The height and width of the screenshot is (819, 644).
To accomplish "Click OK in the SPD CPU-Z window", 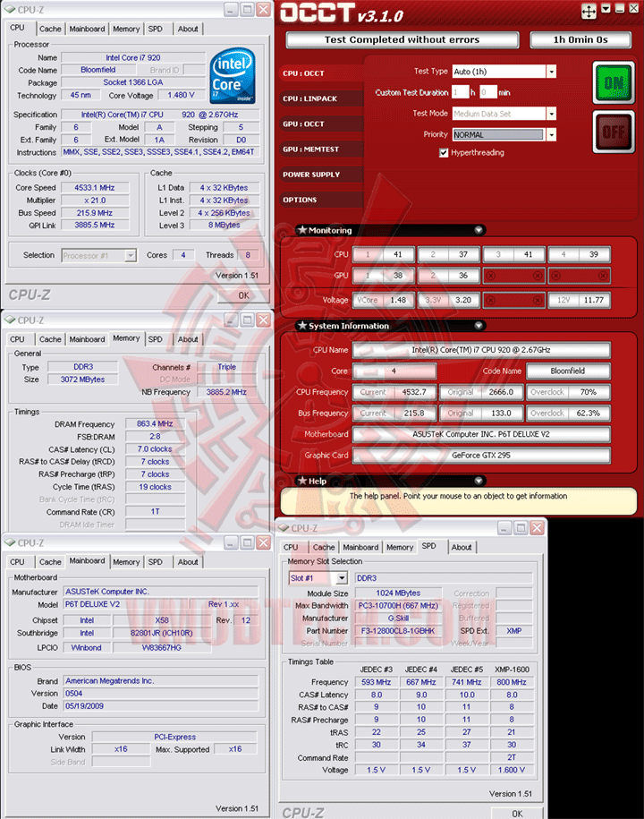I will pyautogui.click(x=517, y=814).
